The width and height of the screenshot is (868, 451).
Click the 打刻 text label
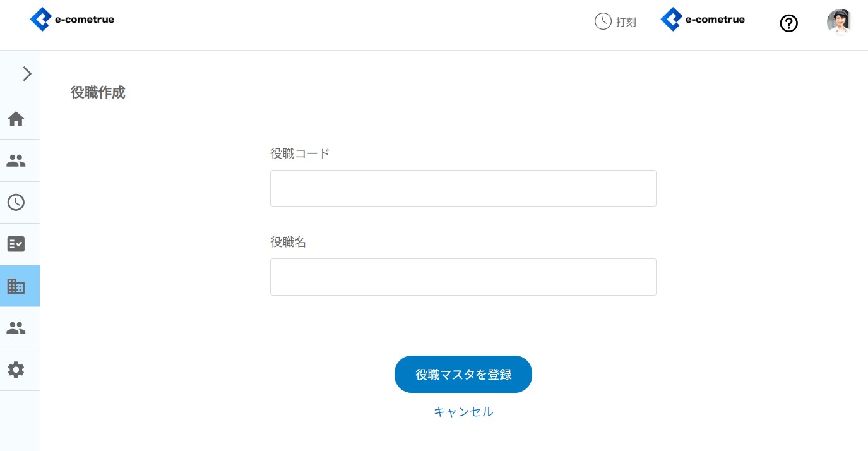pos(626,22)
